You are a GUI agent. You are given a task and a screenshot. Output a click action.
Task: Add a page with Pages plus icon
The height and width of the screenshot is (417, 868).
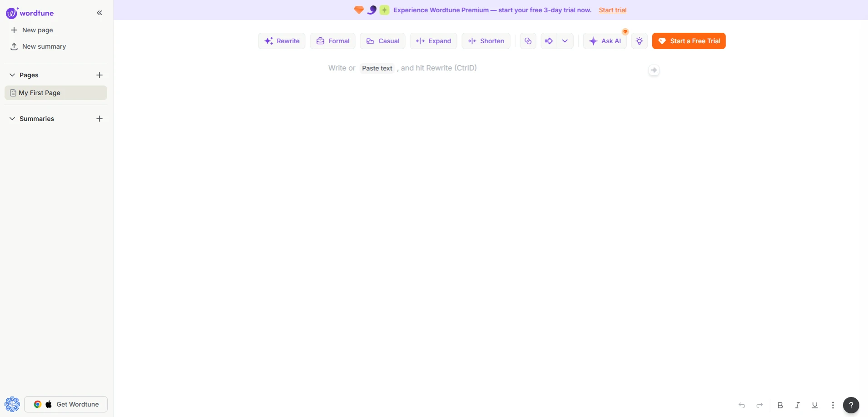(99, 75)
